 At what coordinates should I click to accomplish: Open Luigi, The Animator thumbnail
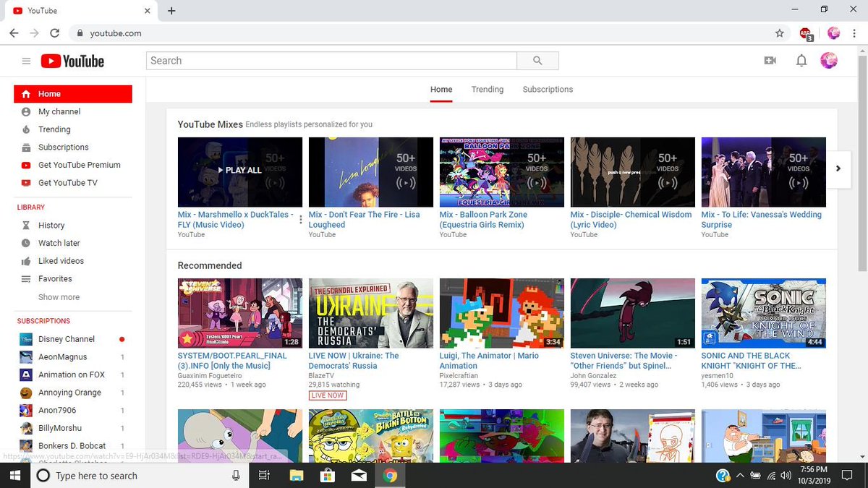[x=502, y=313]
